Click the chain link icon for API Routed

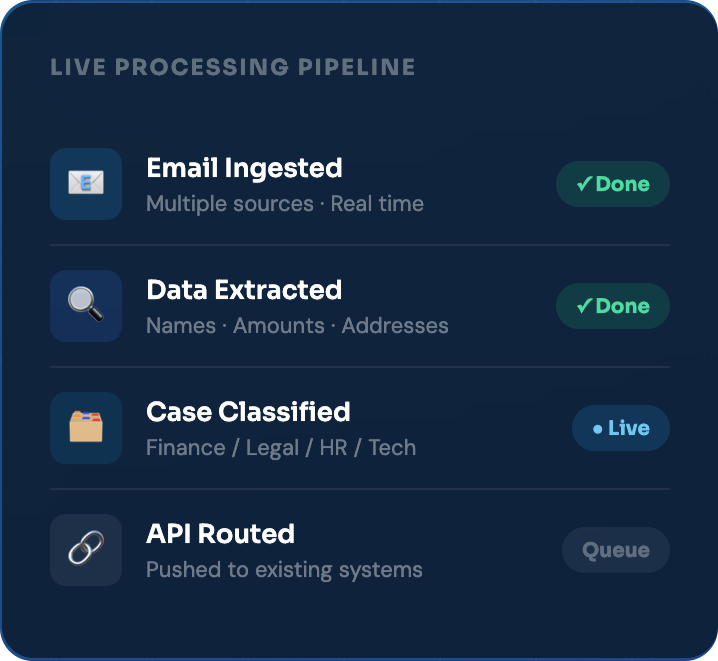tap(86, 550)
